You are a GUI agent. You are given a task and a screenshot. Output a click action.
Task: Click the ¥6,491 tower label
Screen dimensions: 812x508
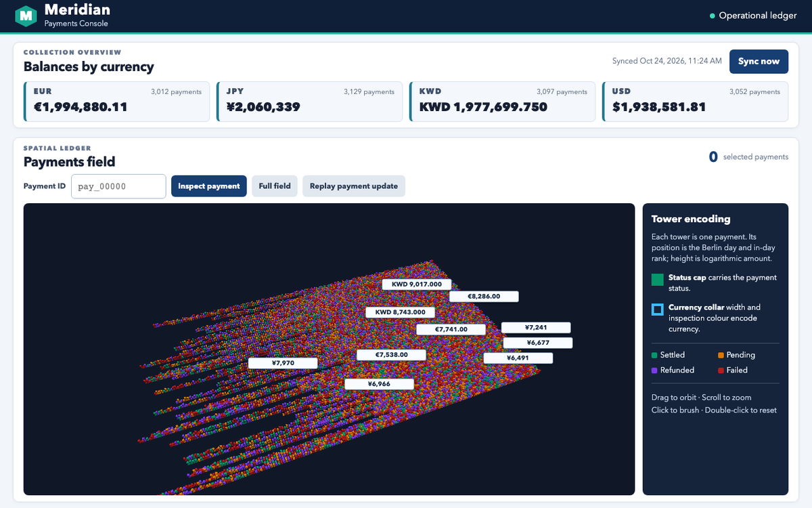click(518, 358)
